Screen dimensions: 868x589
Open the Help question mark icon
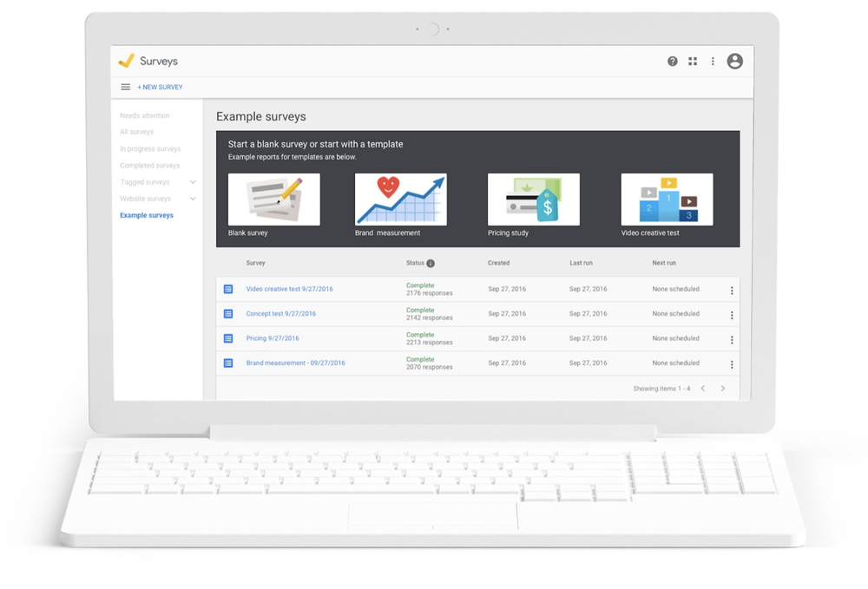(672, 62)
